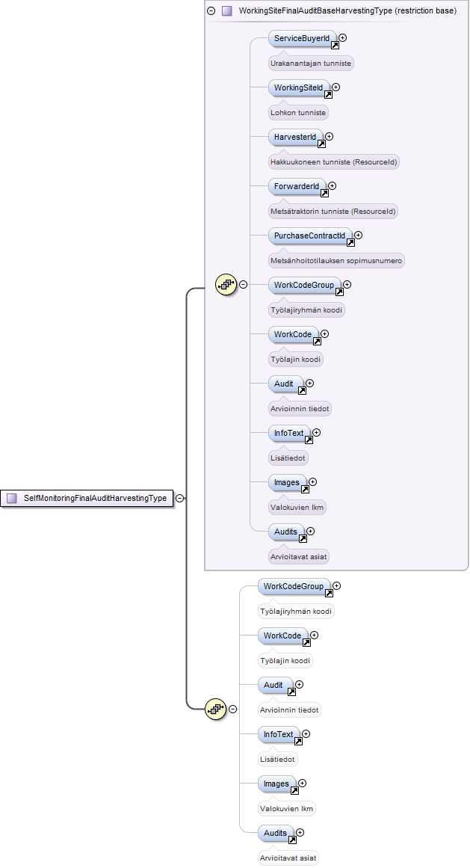Select the purple type icon beside WorkingSiteFinalAuditBaseHarvestingType
Screen dimensions: 470x868
(x=227, y=10)
